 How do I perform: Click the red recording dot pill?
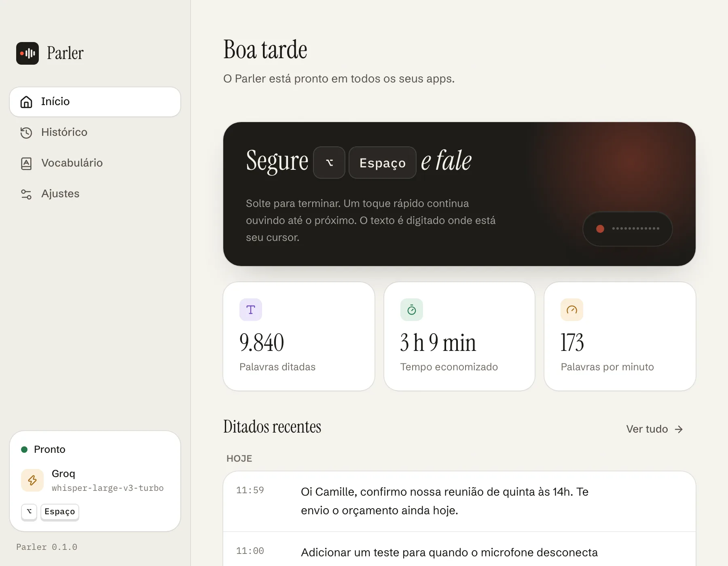pyautogui.click(x=627, y=228)
